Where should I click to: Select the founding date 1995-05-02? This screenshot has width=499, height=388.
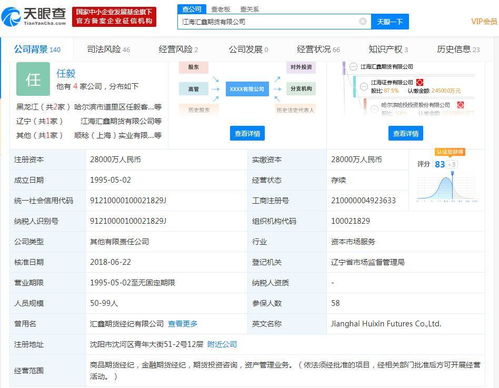click(110, 180)
